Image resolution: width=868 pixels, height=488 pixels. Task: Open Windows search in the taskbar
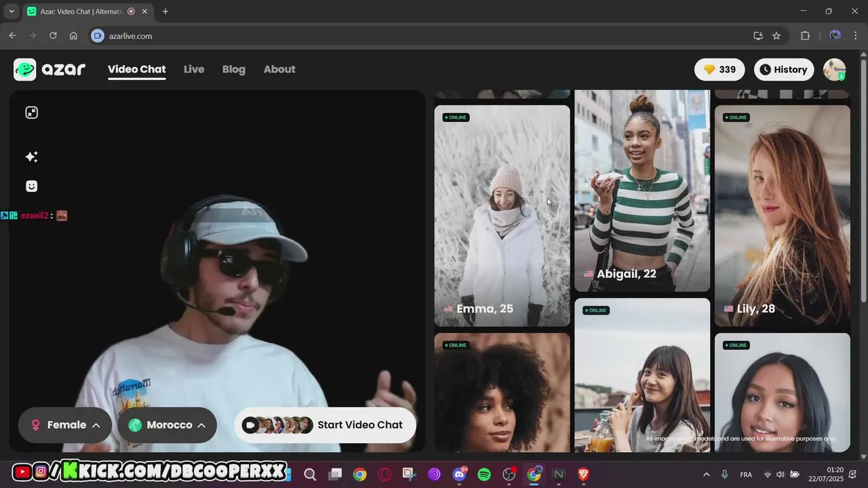pyautogui.click(x=310, y=474)
